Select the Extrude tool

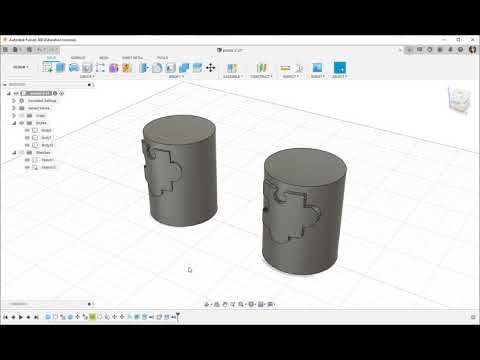click(x=60, y=68)
